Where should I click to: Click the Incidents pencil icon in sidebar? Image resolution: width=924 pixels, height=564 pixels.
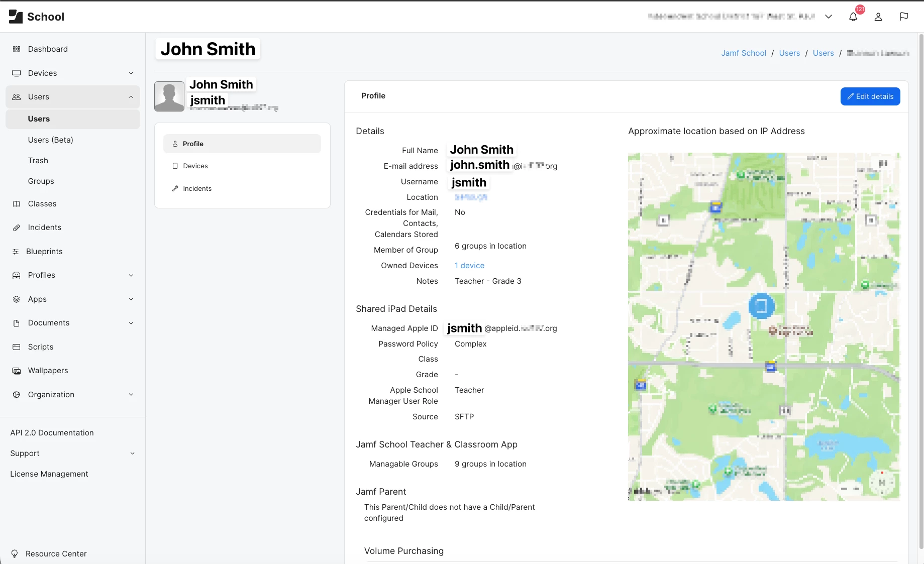(x=17, y=228)
